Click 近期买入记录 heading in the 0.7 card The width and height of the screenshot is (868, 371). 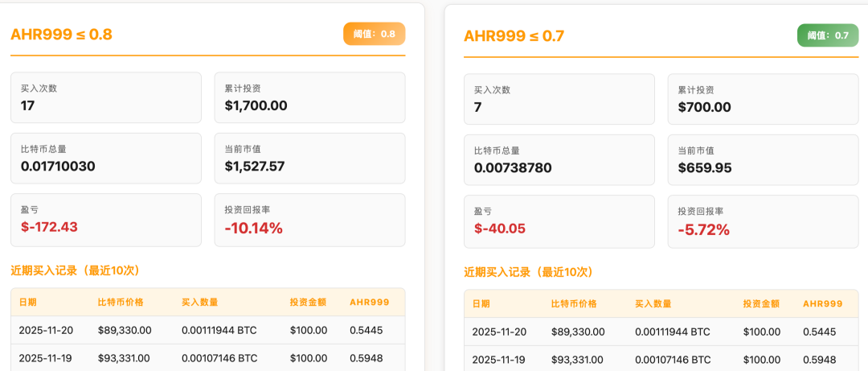(x=529, y=272)
